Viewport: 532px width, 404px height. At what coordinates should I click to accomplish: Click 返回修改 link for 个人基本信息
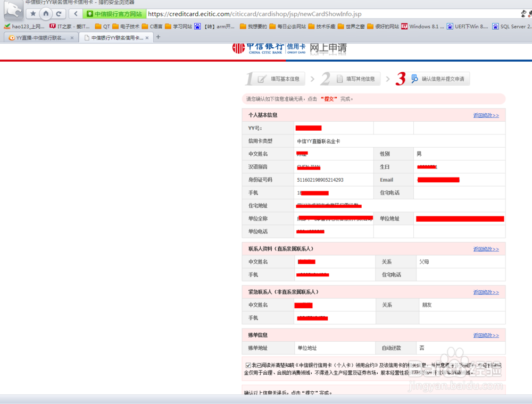[486, 115]
